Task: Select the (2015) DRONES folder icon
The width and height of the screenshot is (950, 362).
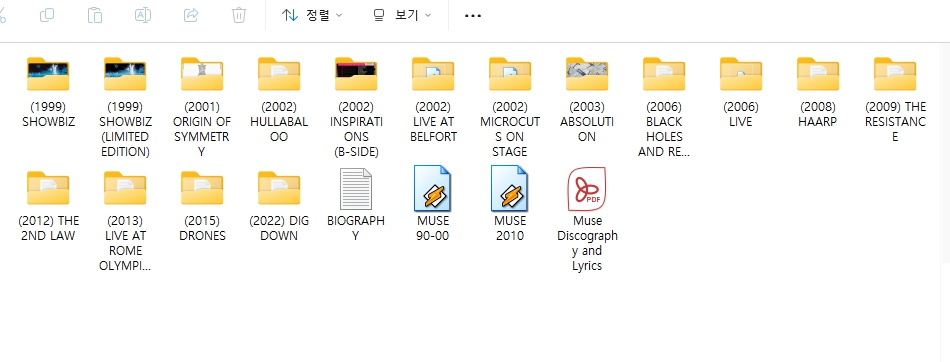Action: pos(202,188)
